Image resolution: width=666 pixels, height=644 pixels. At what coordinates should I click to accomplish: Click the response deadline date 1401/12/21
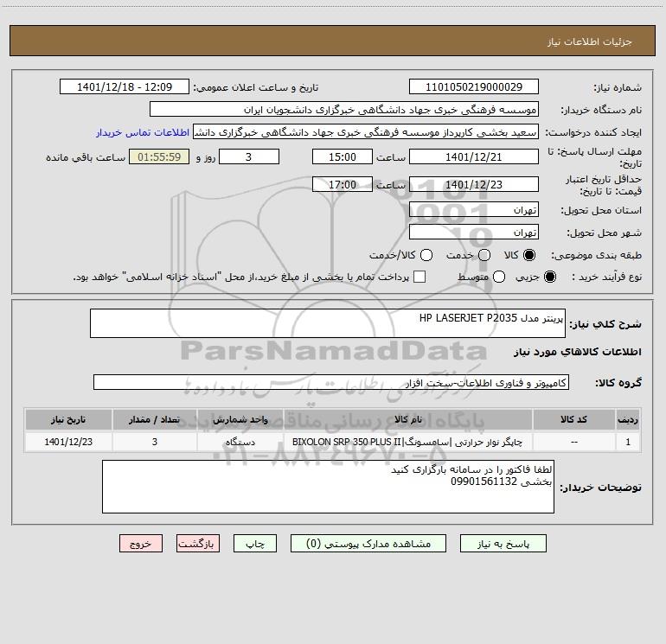[474, 156]
